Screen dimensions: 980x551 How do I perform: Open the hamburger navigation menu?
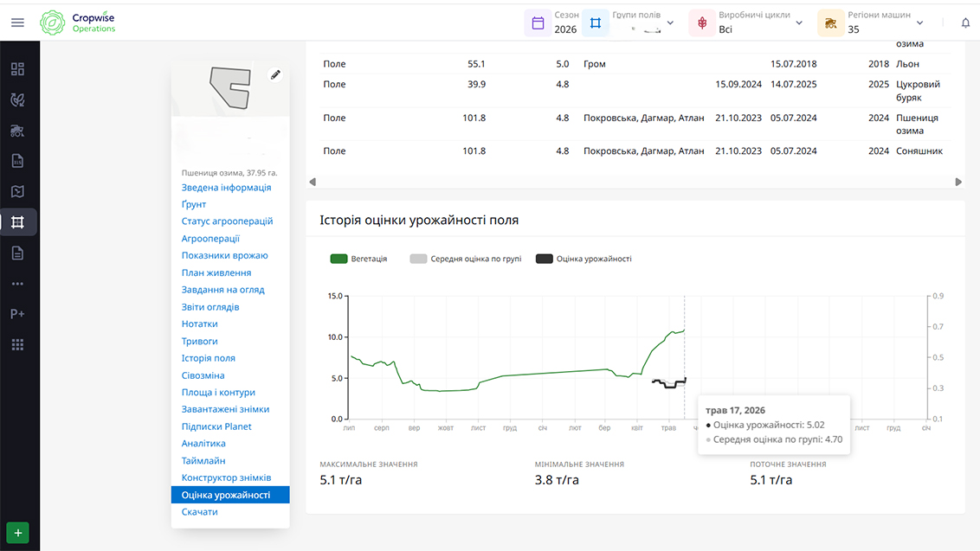[x=17, y=22]
